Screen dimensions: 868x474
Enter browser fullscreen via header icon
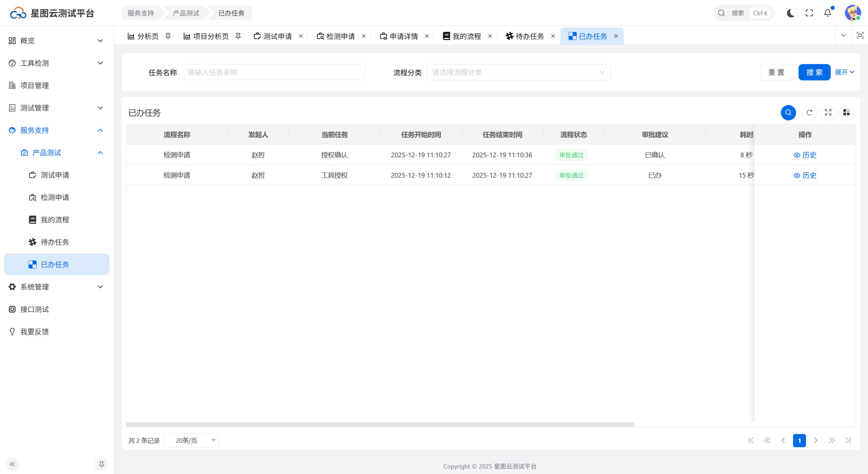(809, 13)
